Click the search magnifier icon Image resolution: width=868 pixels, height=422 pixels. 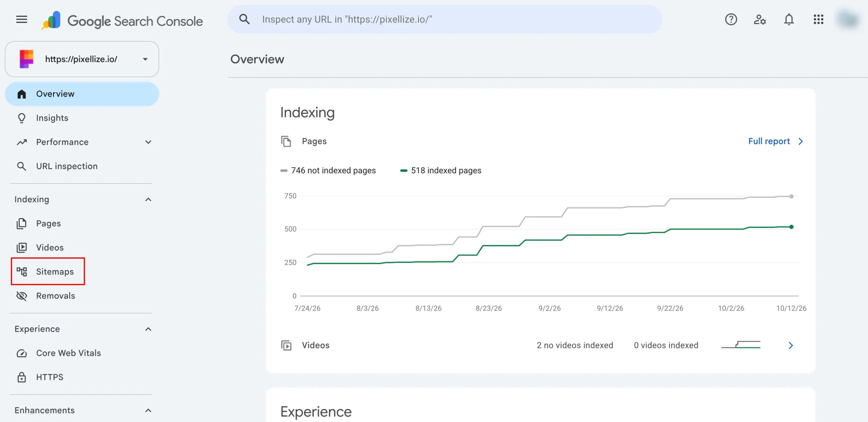[x=244, y=19]
